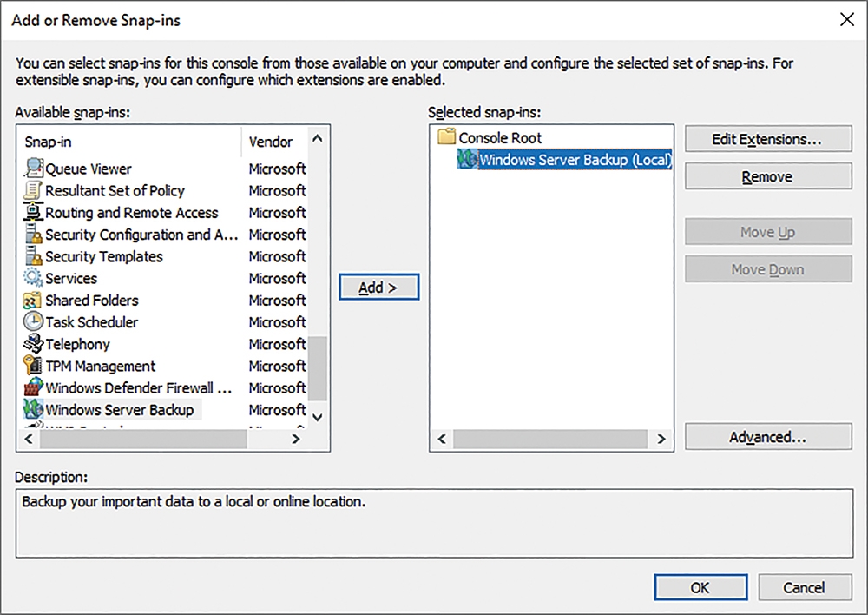868x615 pixels.
Task: Click the Move Down button
Action: pos(768,269)
